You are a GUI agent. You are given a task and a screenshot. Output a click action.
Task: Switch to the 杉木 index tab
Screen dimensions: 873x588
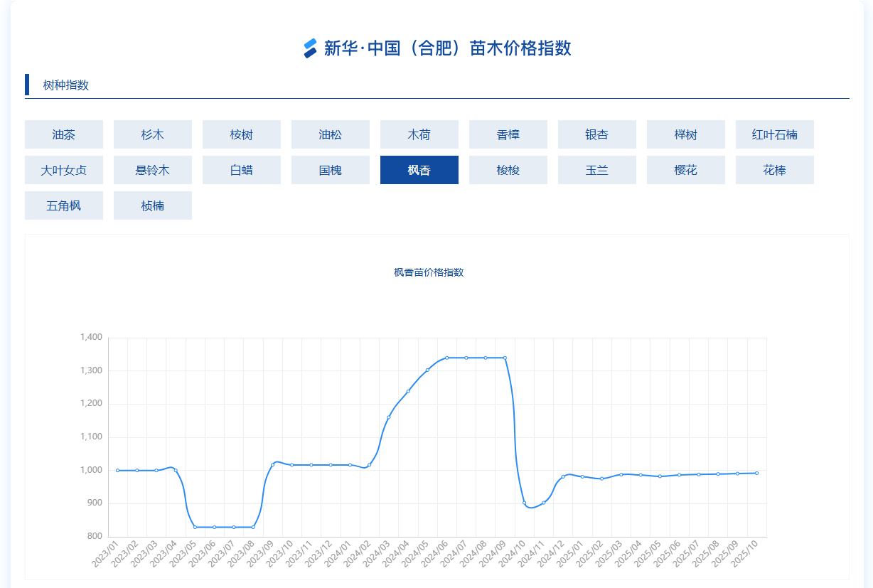(x=153, y=134)
